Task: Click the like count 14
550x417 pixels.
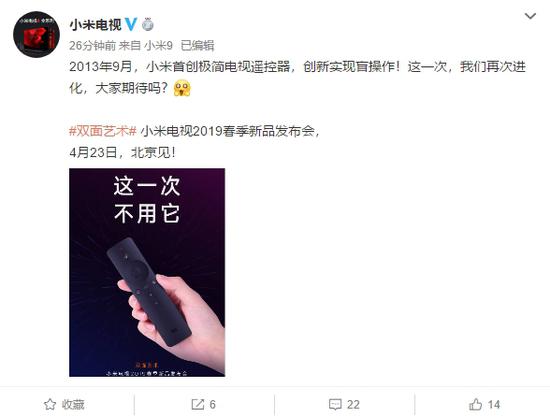Action: 494,404
